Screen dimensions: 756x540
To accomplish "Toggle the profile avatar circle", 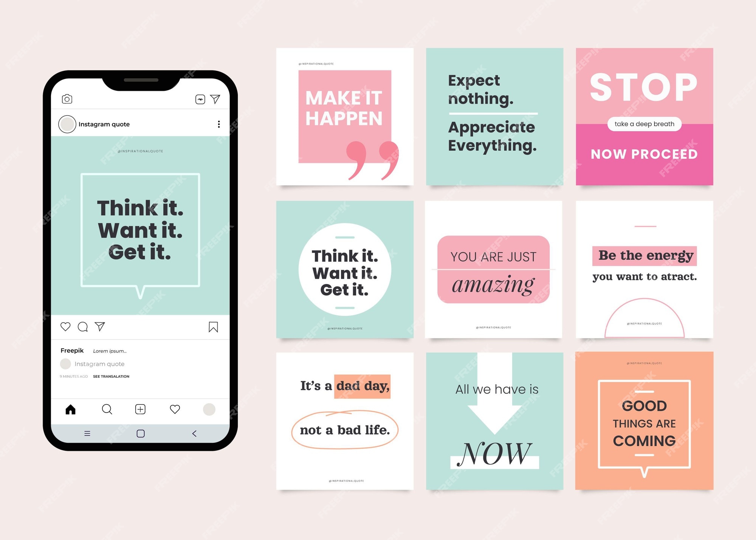I will pyautogui.click(x=66, y=123).
